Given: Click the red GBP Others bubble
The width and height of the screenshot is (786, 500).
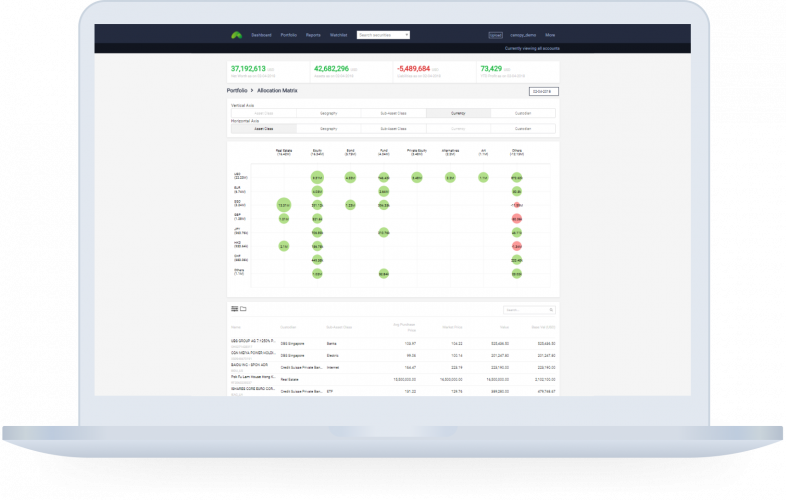Looking at the screenshot, I should click(x=517, y=219).
